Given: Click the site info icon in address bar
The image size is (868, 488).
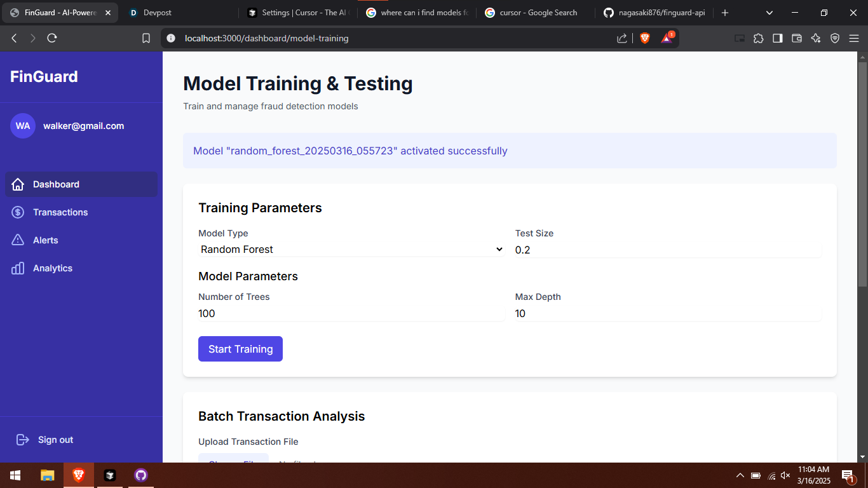Looking at the screenshot, I should (170, 38).
